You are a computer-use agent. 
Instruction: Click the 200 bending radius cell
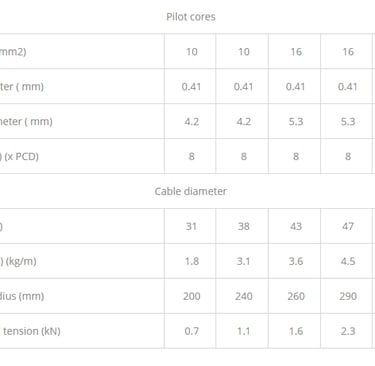(x=191, y=296)
